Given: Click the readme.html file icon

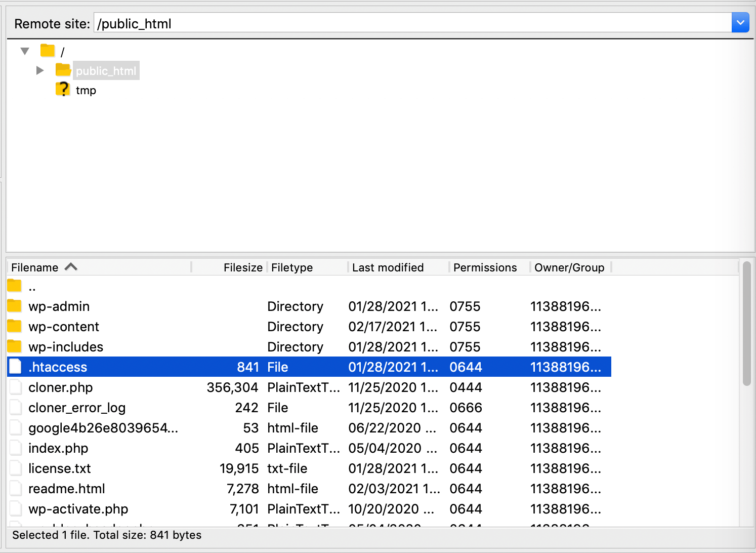Looking at the screenshot, I should click(x=16, y=488).
